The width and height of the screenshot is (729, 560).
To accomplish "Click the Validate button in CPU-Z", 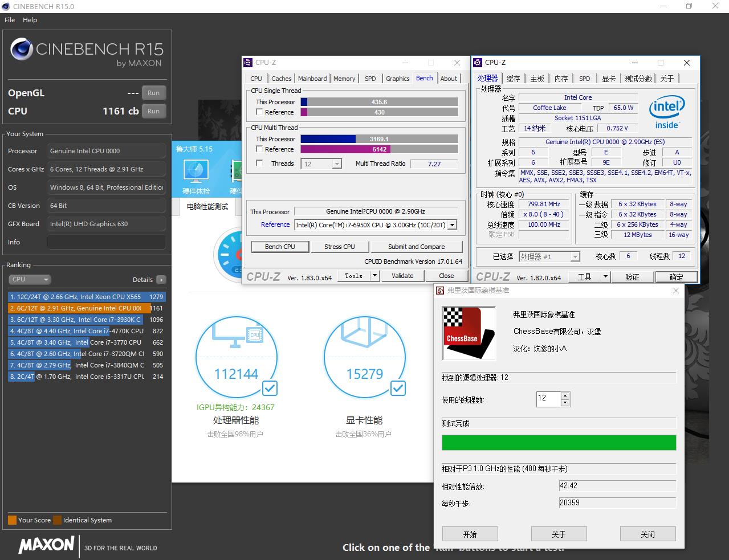I will click(402, 276).
